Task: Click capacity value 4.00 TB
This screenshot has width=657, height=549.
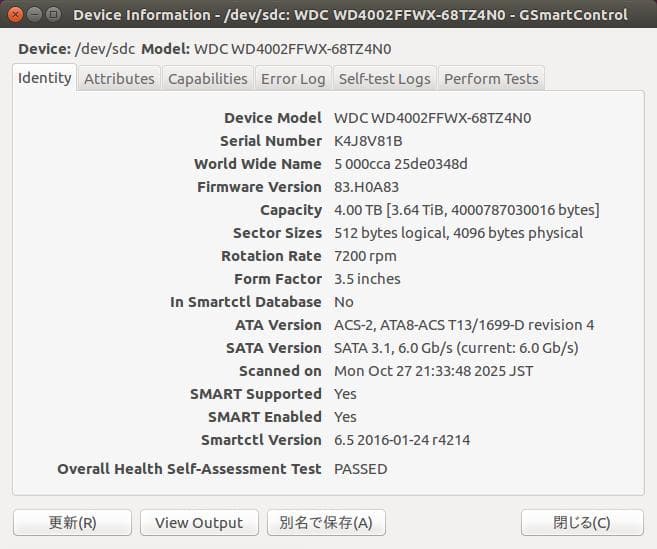Action: (x=466, y=210)
